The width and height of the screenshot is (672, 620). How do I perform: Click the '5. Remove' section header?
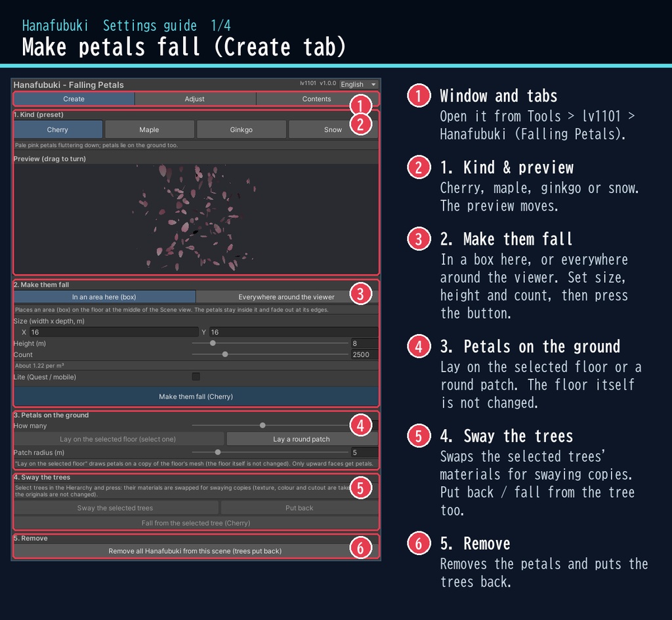tap(30, 538)
